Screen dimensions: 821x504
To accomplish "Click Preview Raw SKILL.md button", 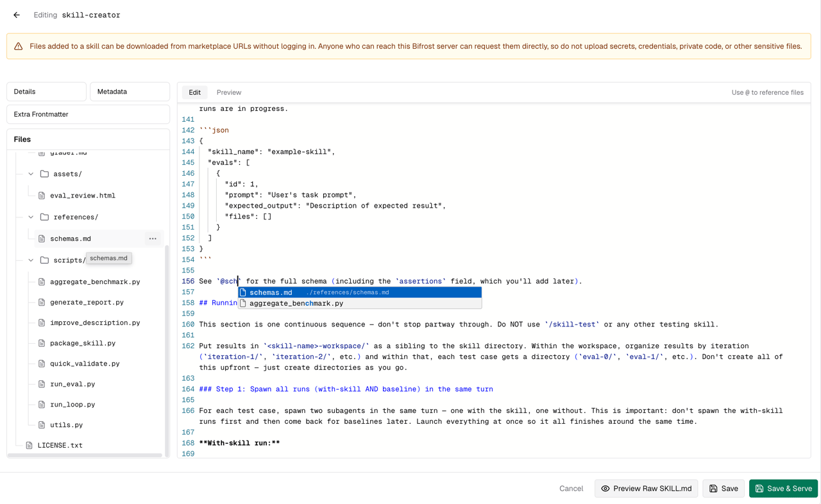I will tap(646, 489).
